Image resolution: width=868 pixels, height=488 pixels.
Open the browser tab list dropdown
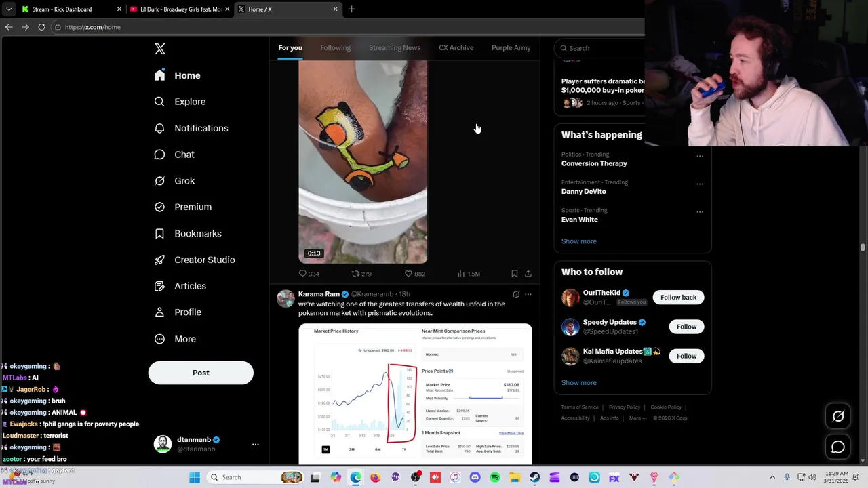9,9
